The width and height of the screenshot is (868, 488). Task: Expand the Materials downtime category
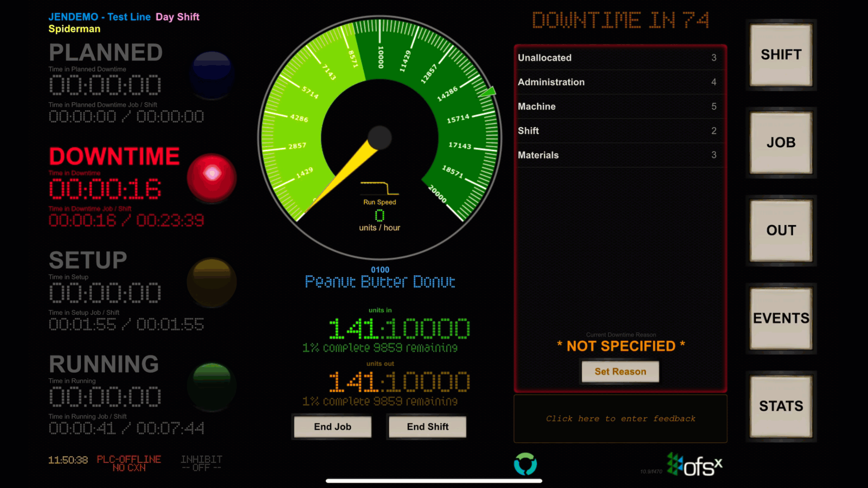pyautogui.click(x=620, y=155)
